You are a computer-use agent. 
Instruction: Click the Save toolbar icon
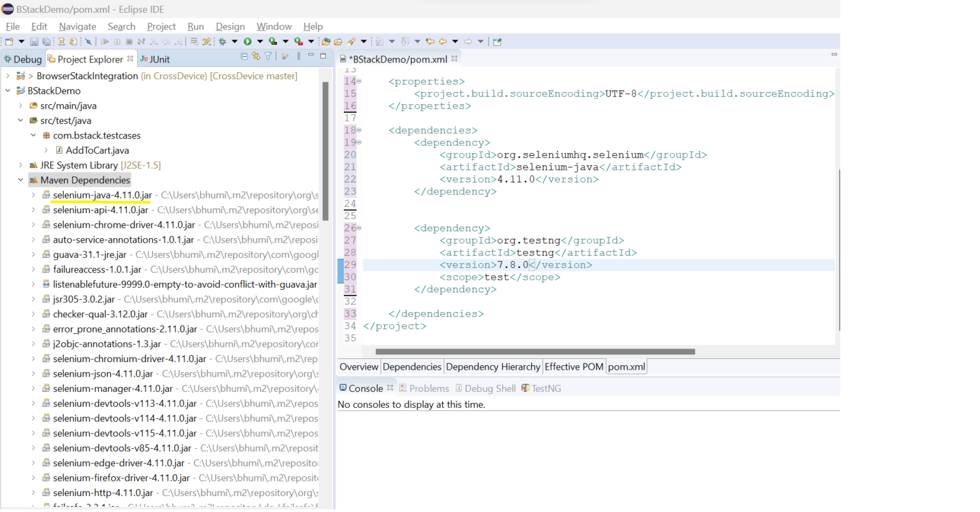point(34,41)
